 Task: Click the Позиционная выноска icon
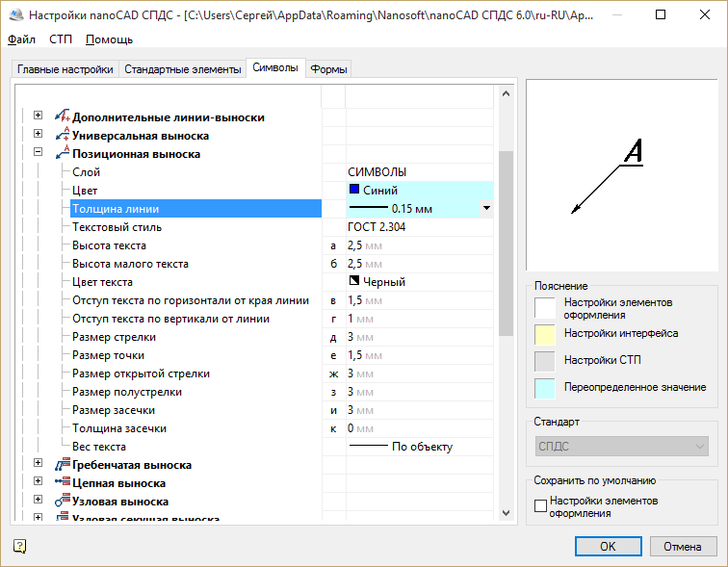tap(63, 152)
